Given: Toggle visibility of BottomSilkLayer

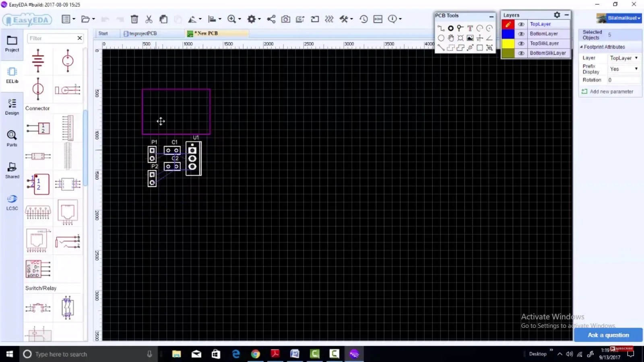Looking at the screenshot, I should 521,53.
